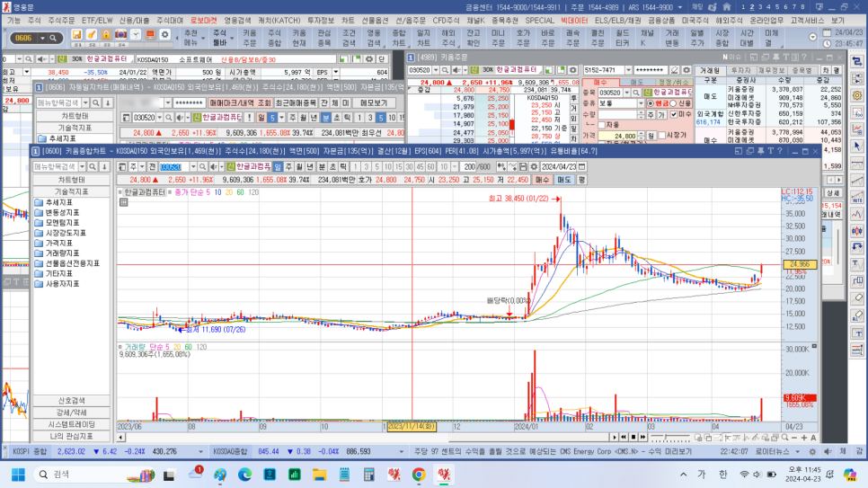Open File Explorer from Windows taskbar
Screen dimensions: 868x488
(319, 475)
